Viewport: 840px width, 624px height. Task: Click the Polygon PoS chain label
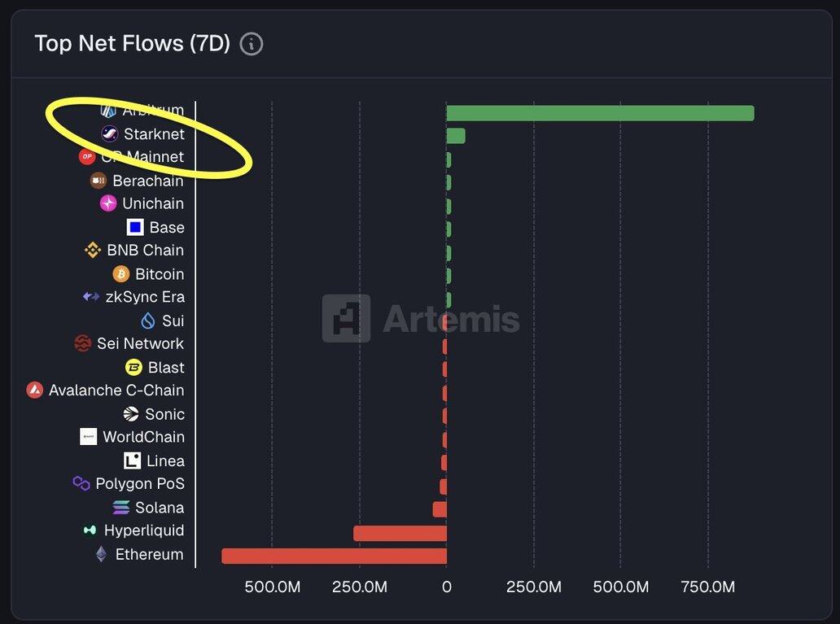[140, 483]
